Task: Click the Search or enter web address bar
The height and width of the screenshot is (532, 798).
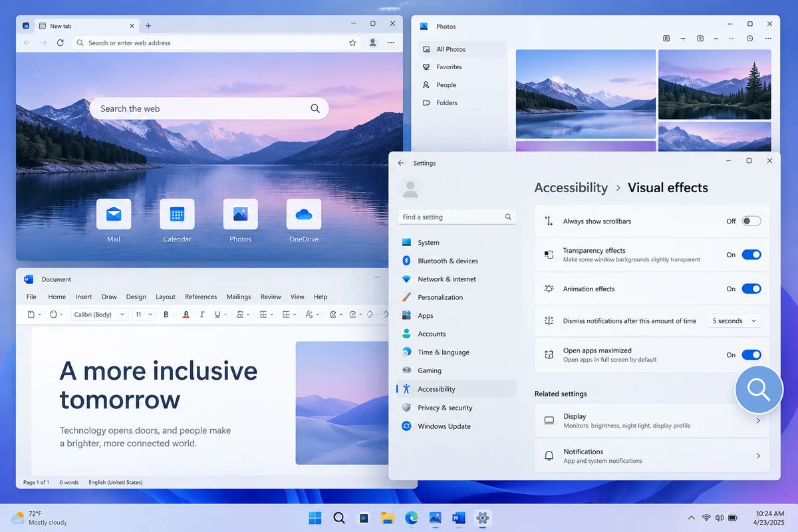Action: point(216,43)
